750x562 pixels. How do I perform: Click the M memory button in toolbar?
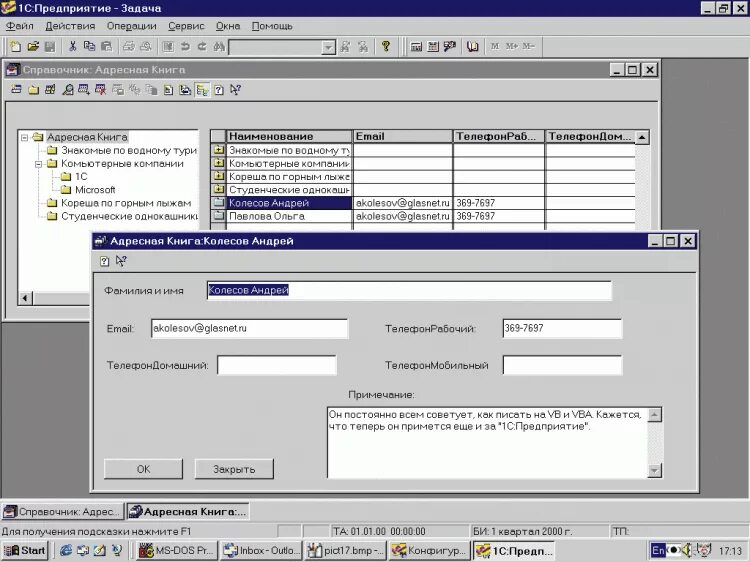point(495,46)
